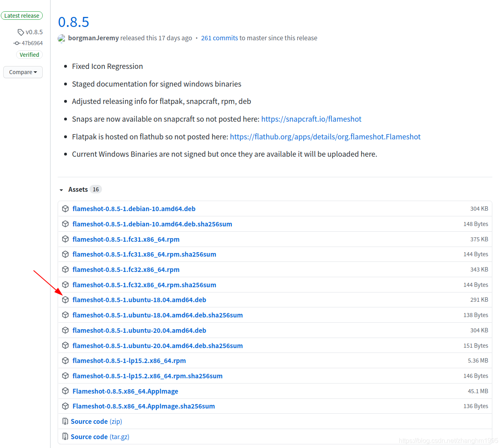Screen dimensions: 502x448
Task: Click zip file icon beside Source code (zip)
Action: tap(65, 421)
